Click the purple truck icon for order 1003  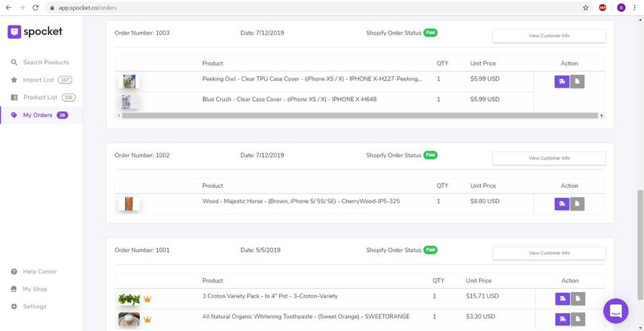tap(561, 82)
